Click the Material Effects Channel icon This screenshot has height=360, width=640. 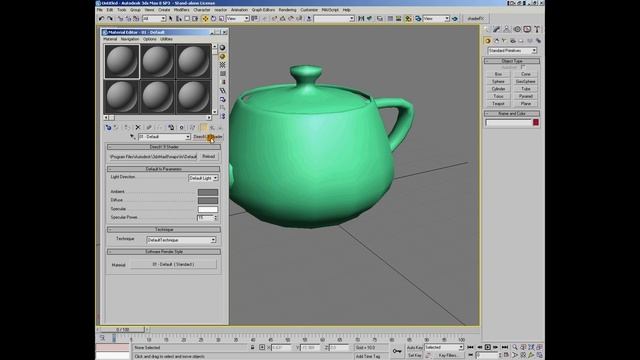(182, 127)
